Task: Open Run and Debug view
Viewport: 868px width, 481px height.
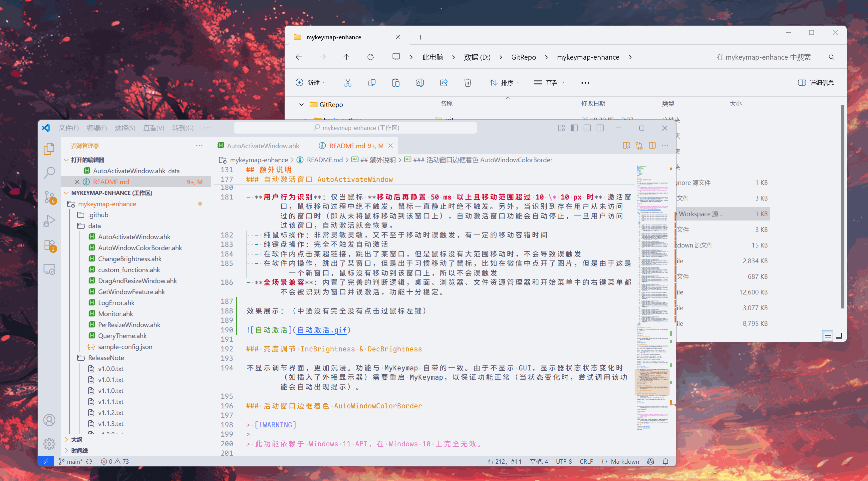Action: point(49,221)
